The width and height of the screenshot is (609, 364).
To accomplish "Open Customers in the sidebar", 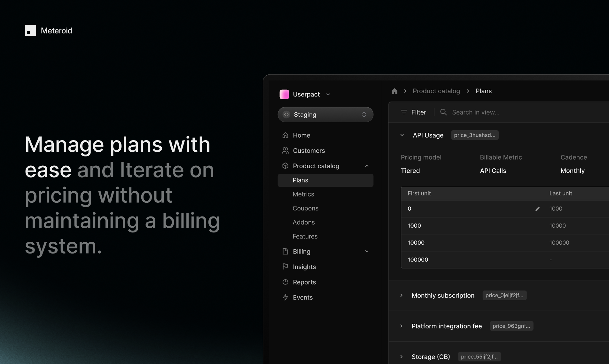I will [x=309, y=150].
